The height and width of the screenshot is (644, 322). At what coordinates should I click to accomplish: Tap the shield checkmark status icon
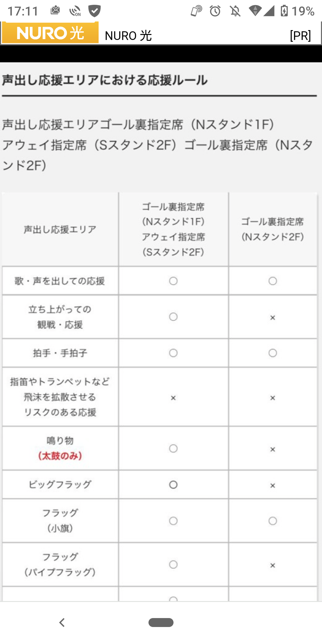(94, 11)
